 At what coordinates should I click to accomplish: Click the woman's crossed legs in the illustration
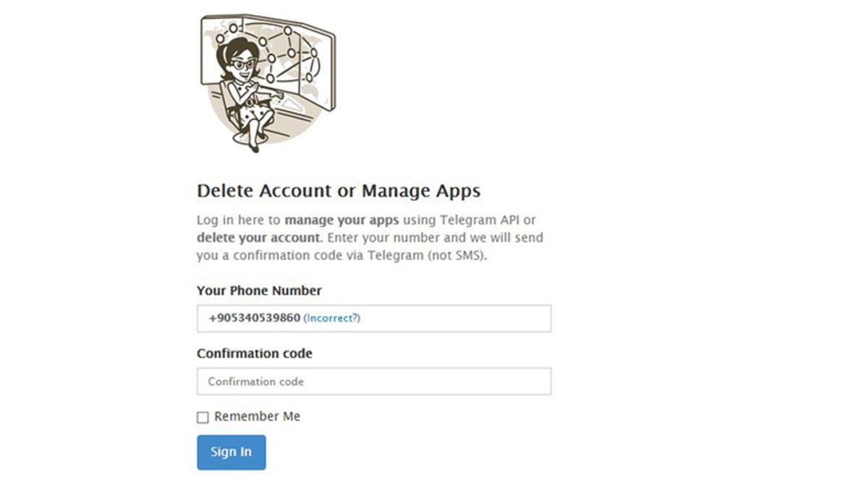pos(255,129)
